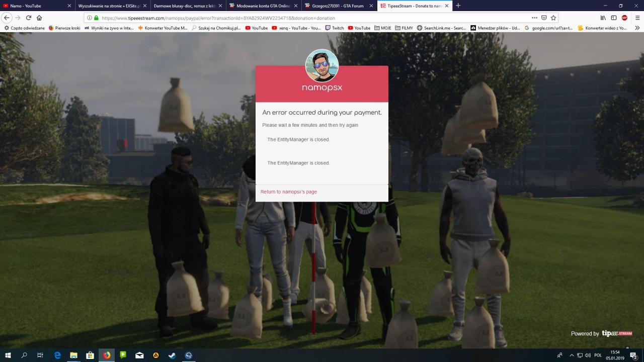This screenshot has width=644, height=362.
Task: Bookmark this page with the star
Action: pos(553,18)
